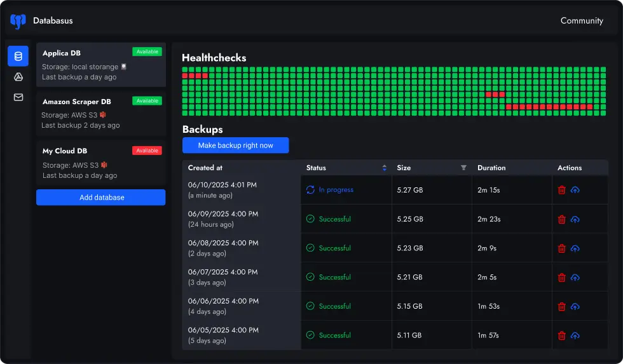623x364 pixels.
Task: Open the envelope notifiers icon in sidebar
Action: coord(18,97)
